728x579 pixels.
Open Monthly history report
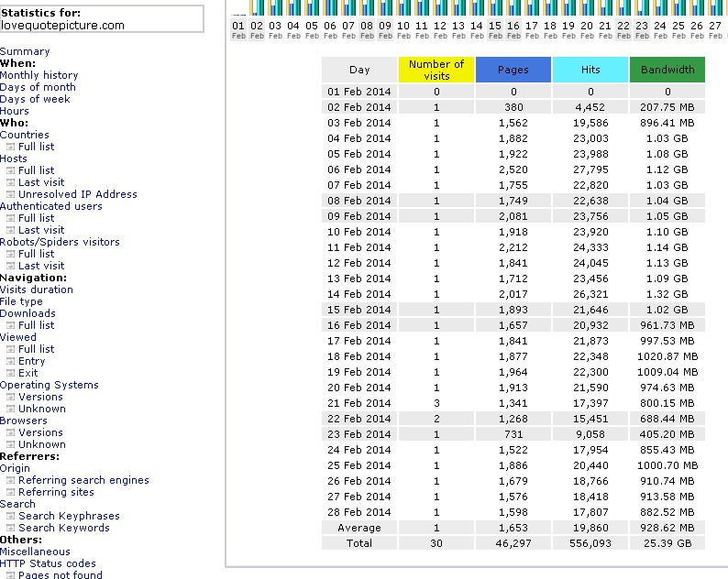39,75
